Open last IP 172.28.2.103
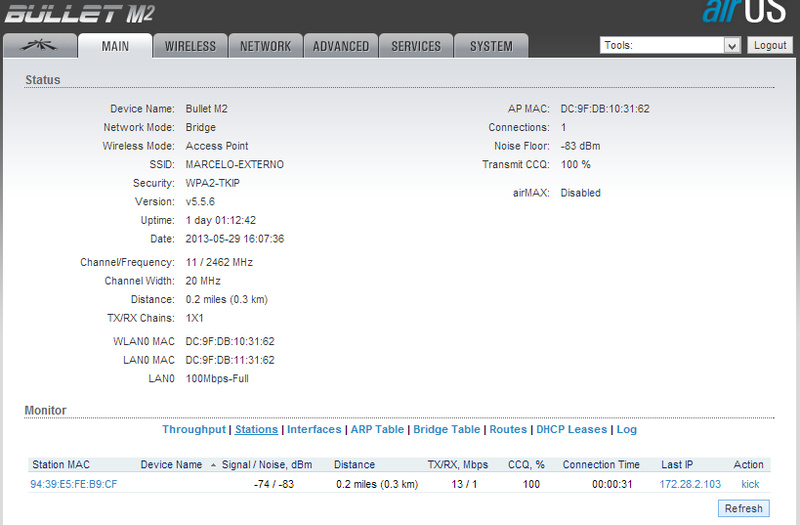The image size is (800, 525). [690, 484]
